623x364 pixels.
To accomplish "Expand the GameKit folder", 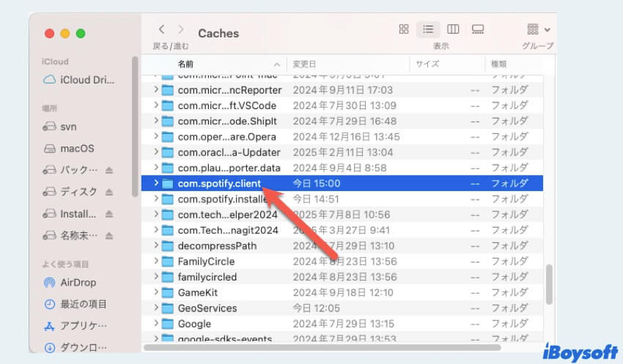I will coord(156,292).
